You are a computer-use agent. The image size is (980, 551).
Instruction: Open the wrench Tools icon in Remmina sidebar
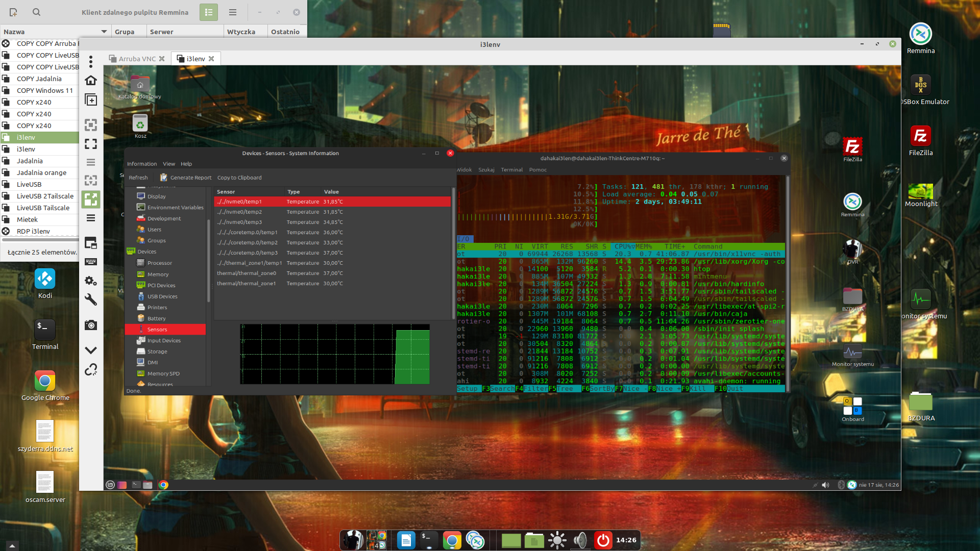pos(91,299)
